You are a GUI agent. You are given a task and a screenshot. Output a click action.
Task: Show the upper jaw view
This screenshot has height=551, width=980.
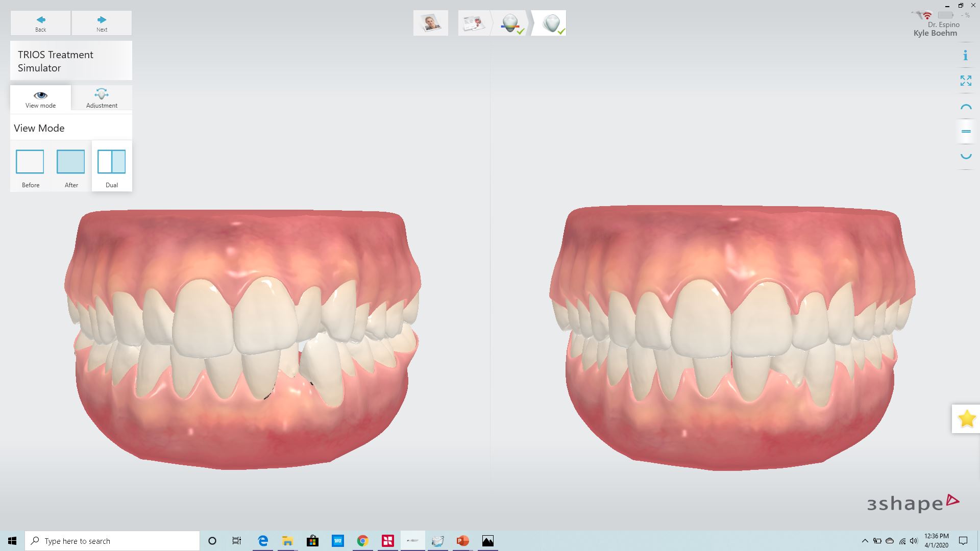pyautogui.click(x=966, y=106)
